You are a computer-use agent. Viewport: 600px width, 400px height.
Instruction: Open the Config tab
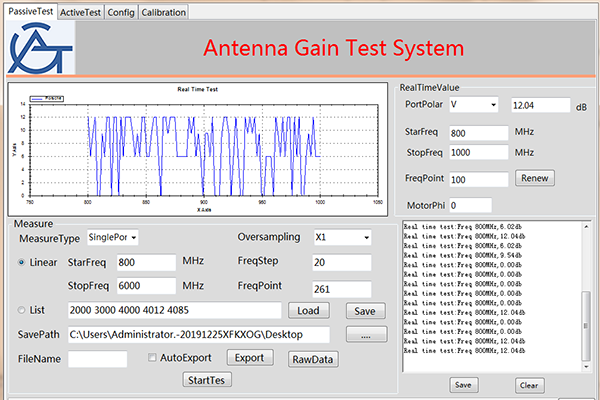tap(121, 12)
